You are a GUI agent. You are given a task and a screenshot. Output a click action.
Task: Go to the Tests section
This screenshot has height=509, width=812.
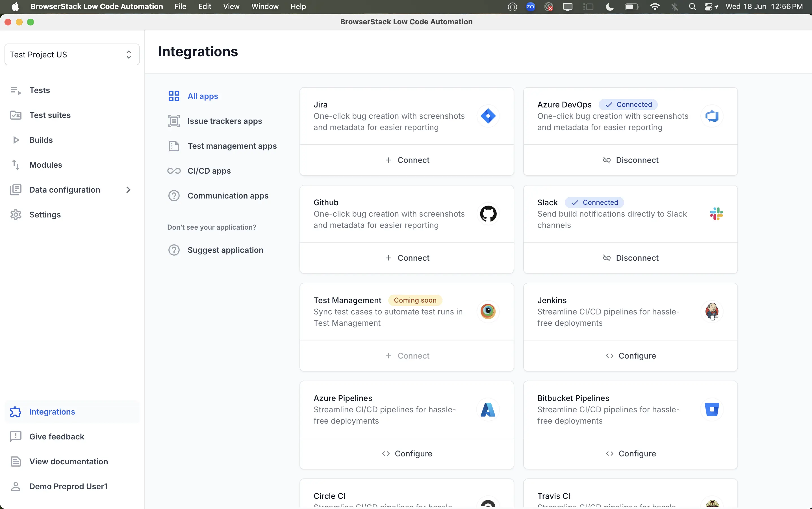[x=39, y=90]
